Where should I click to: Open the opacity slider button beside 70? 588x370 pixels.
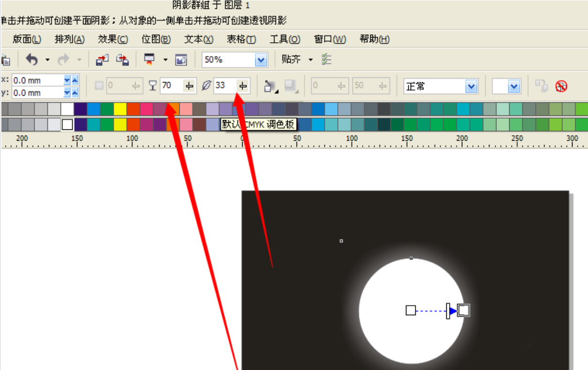click(190, 86)
